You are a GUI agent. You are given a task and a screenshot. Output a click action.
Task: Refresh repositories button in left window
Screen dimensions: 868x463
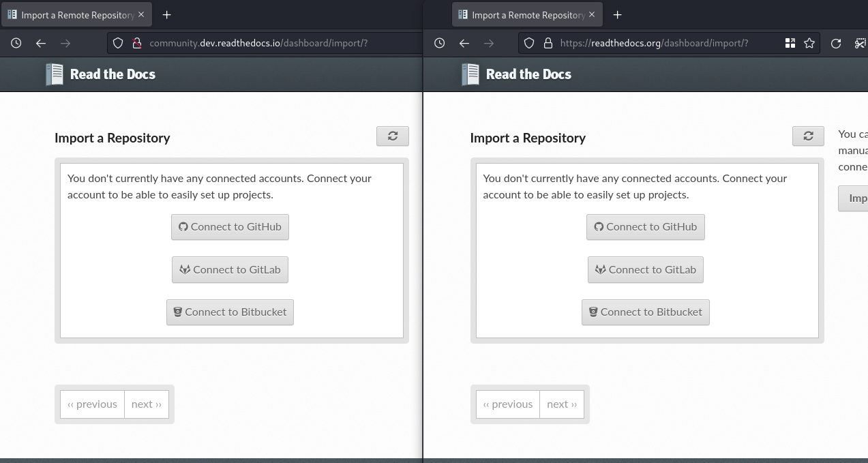[393, 136]
